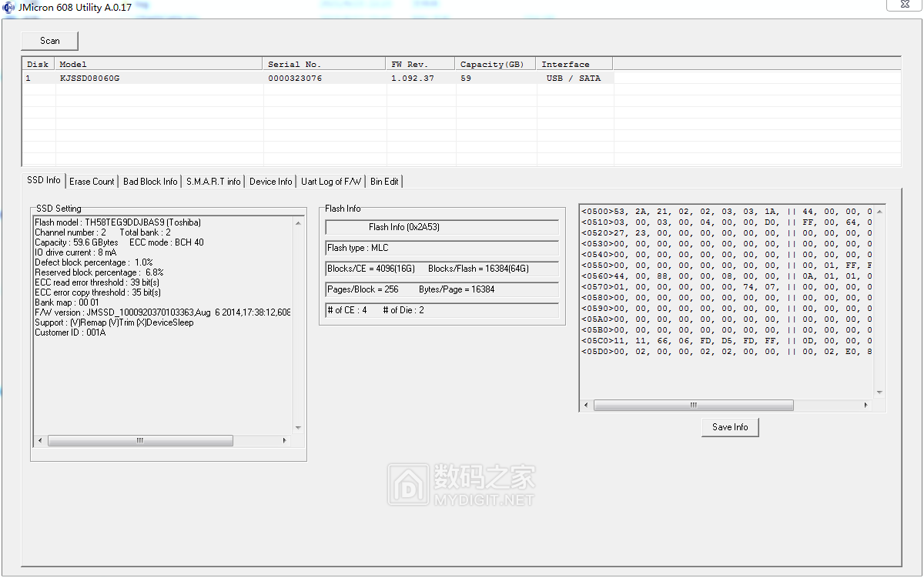924x578 pixels.
Task: Select the SSD Info tab
Action: [44, 180]
